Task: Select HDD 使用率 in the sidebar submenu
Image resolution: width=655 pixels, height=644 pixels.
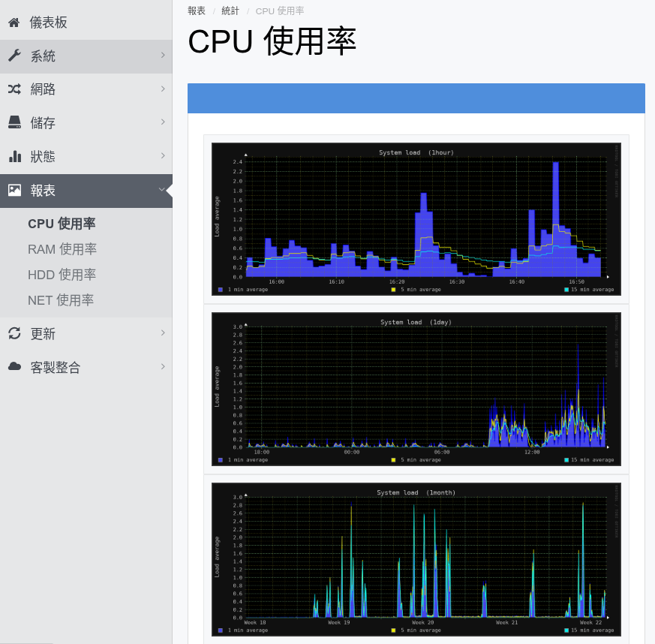Action: (x=62, y=275)
